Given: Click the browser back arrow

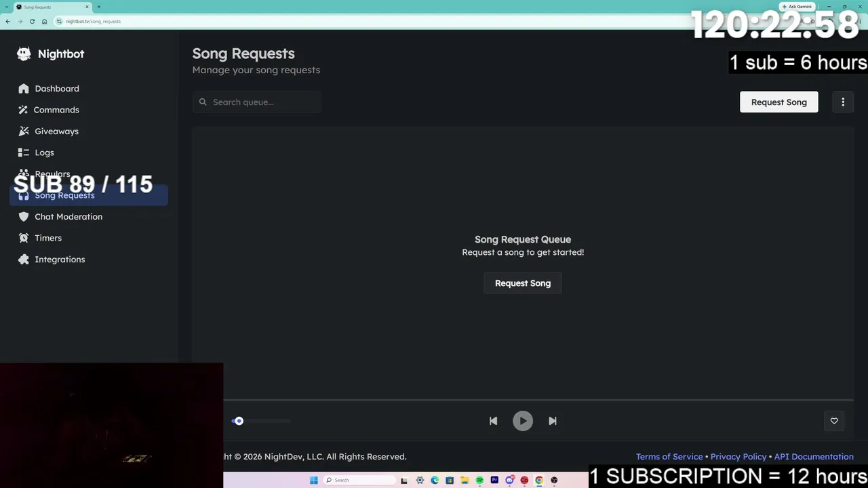Looking at the screenshot, I should pos(7,21).
